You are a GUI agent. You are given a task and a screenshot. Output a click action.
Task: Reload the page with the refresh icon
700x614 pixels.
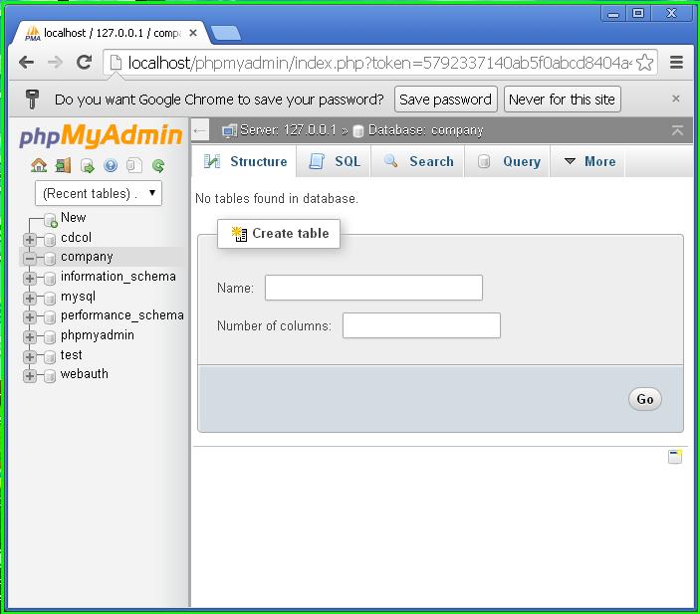(84, 62)
